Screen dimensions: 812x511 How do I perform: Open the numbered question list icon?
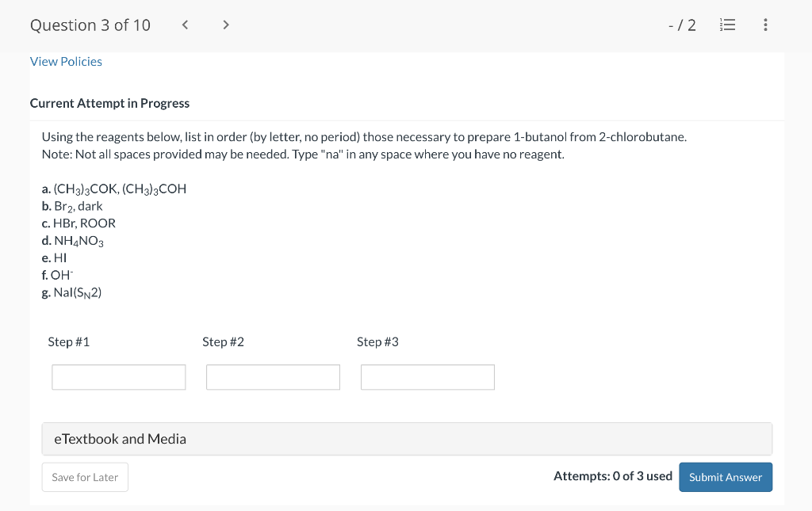coord(727,25)
